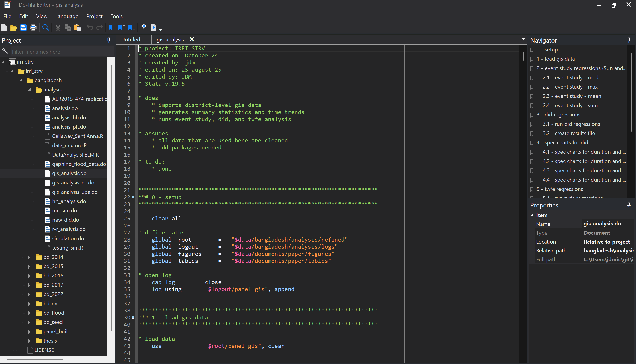
Task: Click the Navigator panel pin icon
Action: pyautogui.click(x=629, y=40)
